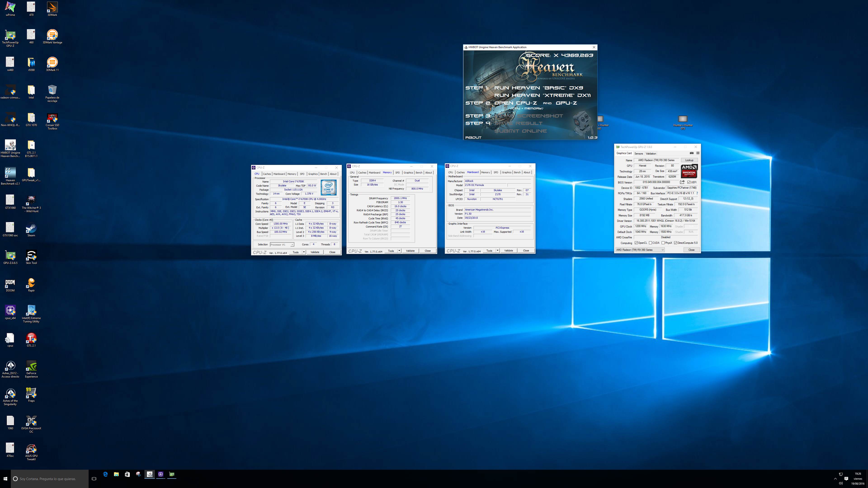
Task: Open the GPU-Z hamburger menu icon
Action: pos(698,153)
